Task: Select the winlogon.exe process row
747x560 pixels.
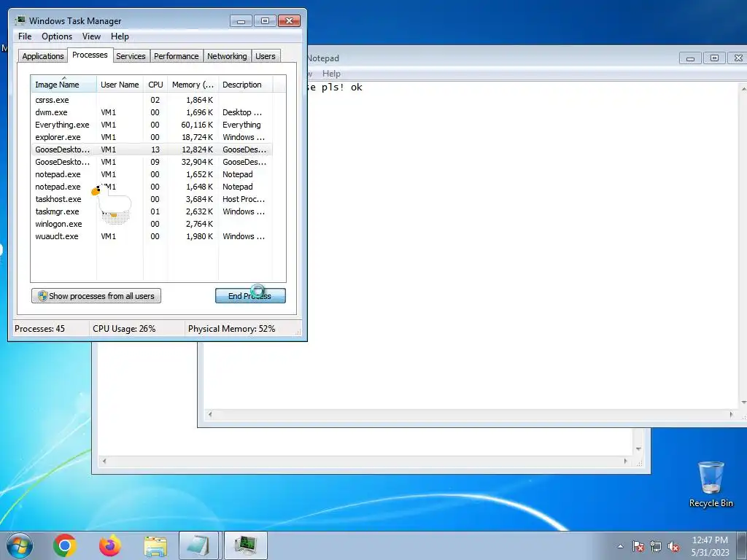Action: coord(152,224)
